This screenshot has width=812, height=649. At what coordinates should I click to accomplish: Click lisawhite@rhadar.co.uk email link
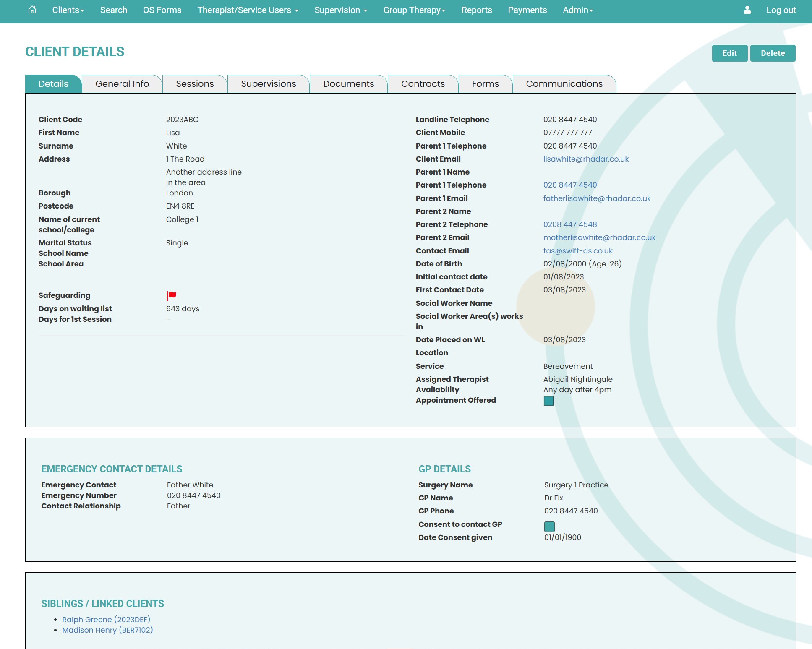[x=586, y=159]
